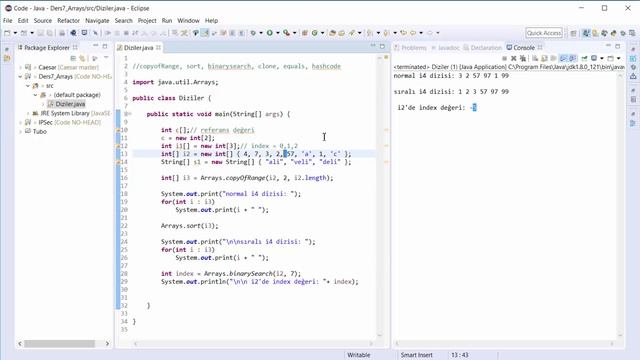Click the Terminate console icon
The image size is (640, 360).
[504, 58]
